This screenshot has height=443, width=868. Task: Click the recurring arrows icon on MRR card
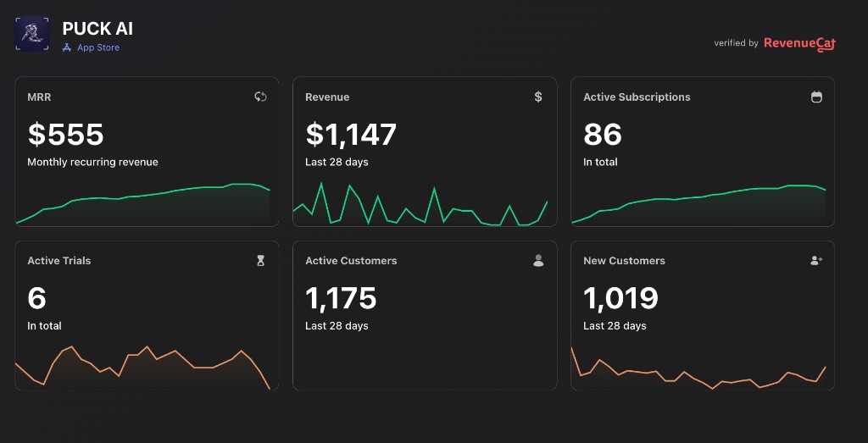tap(260, 97)
